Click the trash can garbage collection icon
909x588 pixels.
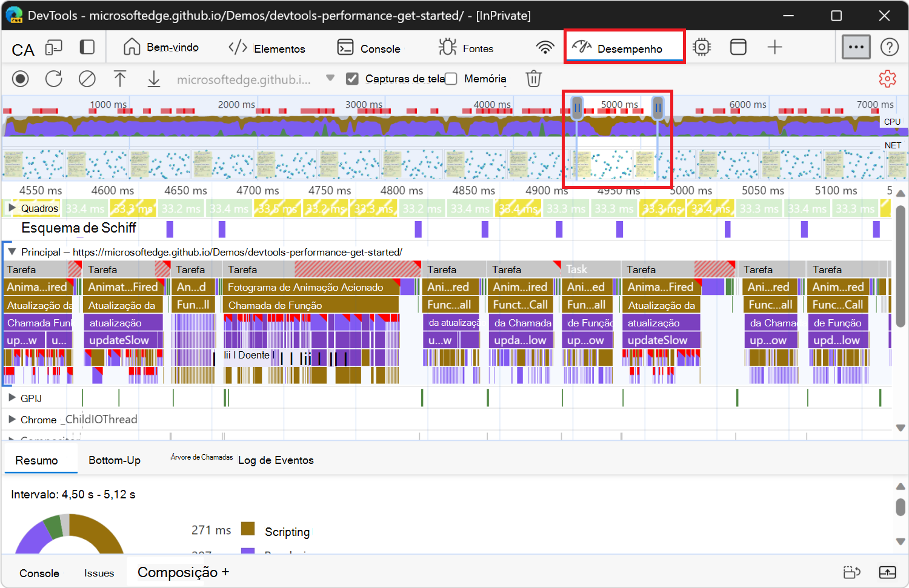point(533,79)
